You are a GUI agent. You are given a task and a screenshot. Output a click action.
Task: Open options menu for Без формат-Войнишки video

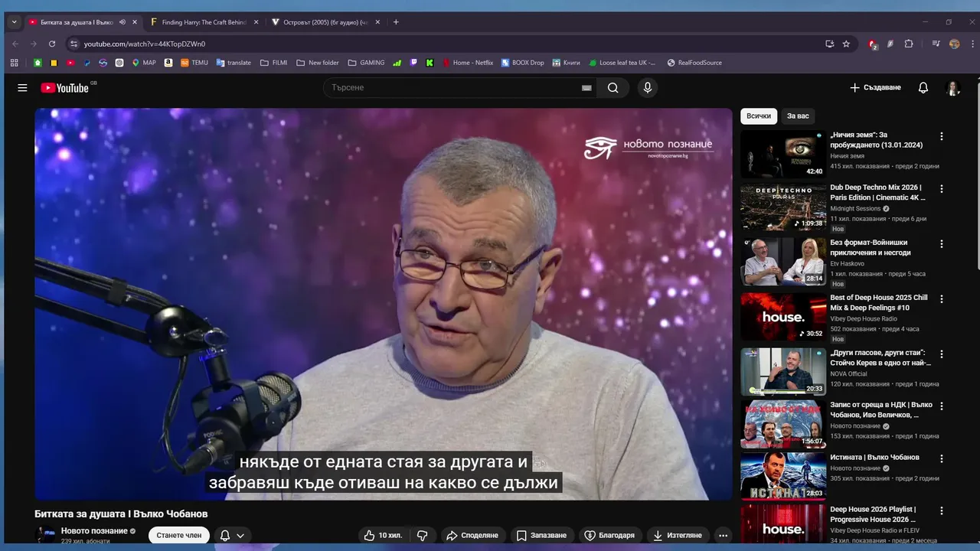pyautogui.click(x=942, y=243)
